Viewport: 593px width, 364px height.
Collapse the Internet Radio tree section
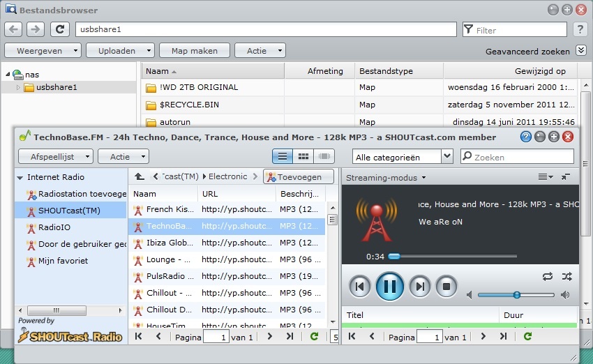pyautogui.click(x=20, y=177)
